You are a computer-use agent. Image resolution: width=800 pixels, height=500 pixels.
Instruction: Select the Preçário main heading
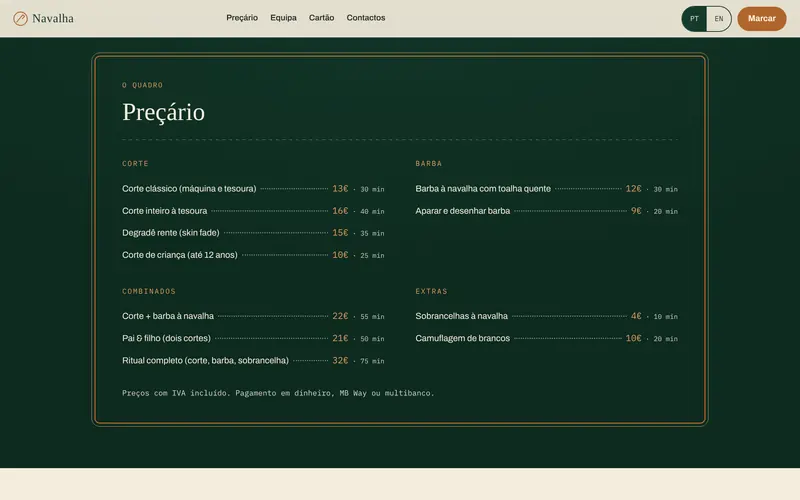pos(163,112)
